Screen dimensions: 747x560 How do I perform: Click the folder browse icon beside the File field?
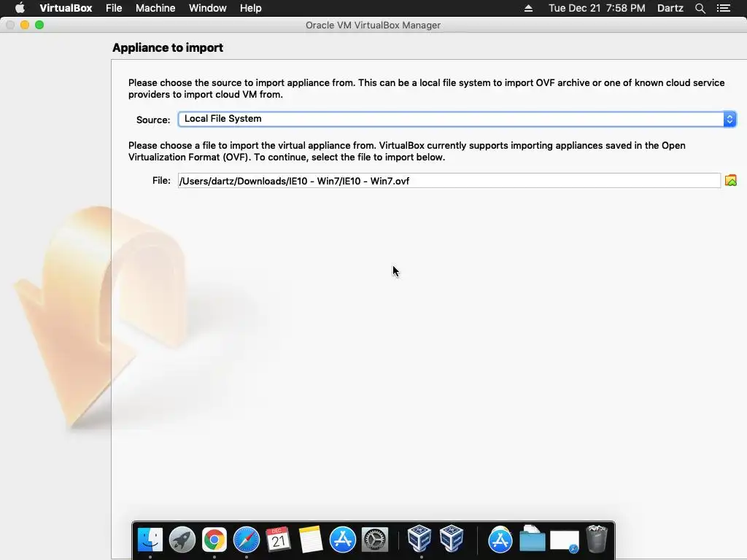(x=730, y=181)
